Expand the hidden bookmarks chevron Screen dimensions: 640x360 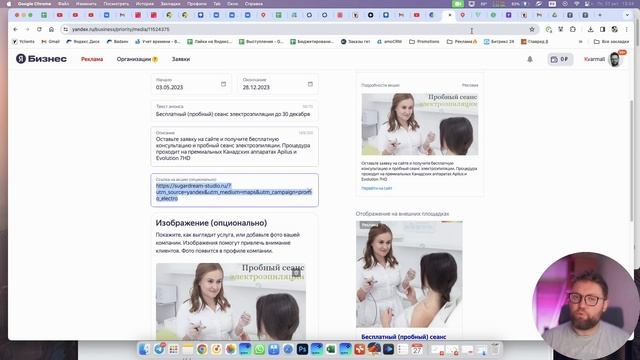pos(580,42)
